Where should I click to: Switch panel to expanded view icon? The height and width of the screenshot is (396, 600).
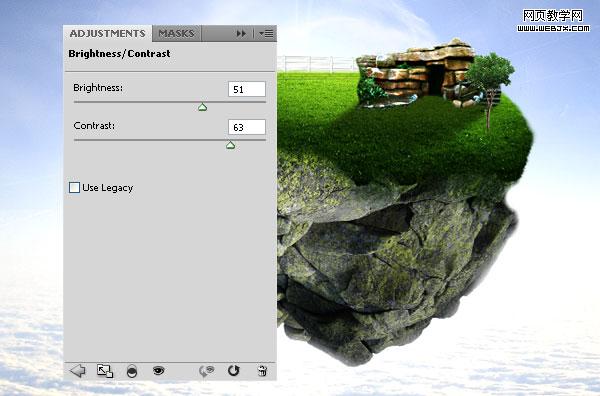click(x=105, y=371)
